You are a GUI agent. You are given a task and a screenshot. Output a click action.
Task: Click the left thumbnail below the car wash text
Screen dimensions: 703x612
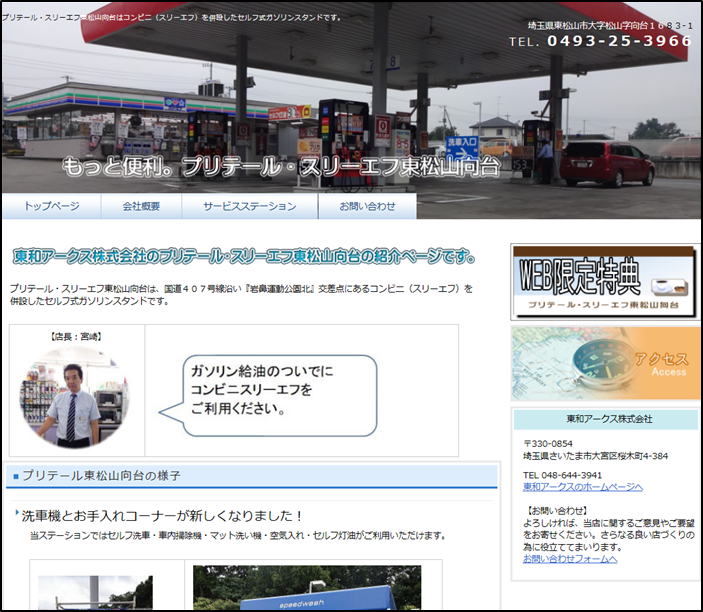point(95,592)
